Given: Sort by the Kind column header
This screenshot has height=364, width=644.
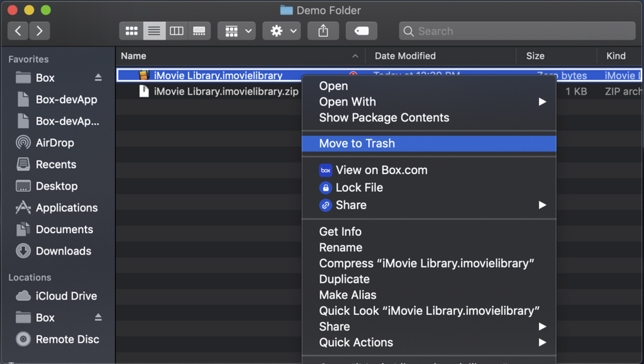Looking at the screenshot, I should [x=620, y=56].
